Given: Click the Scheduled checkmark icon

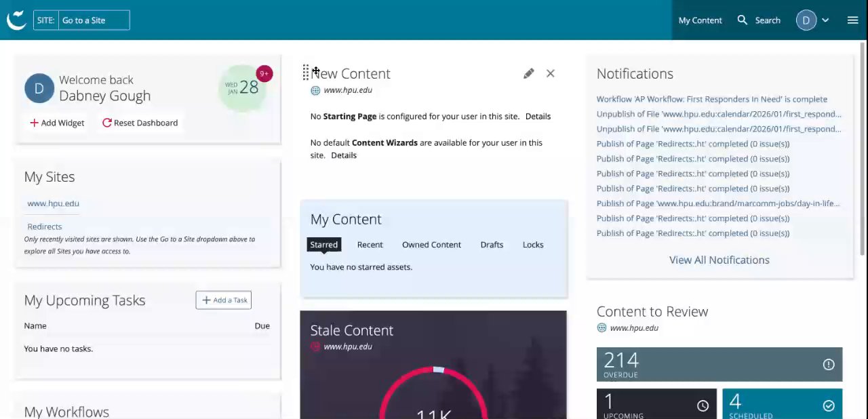Looking at the screenshot, I should [829, 405].
